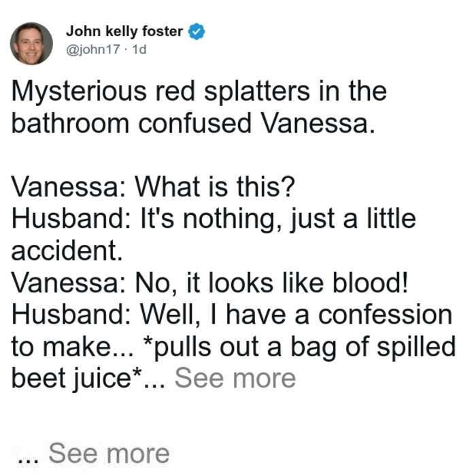Click Vanessa: No, it looks like blood!

pyautogui.click(x=210, y=284)
